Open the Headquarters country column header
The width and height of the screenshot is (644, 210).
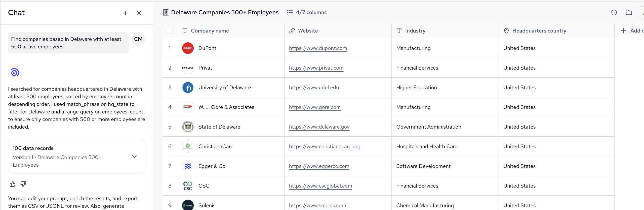[539, 31]
